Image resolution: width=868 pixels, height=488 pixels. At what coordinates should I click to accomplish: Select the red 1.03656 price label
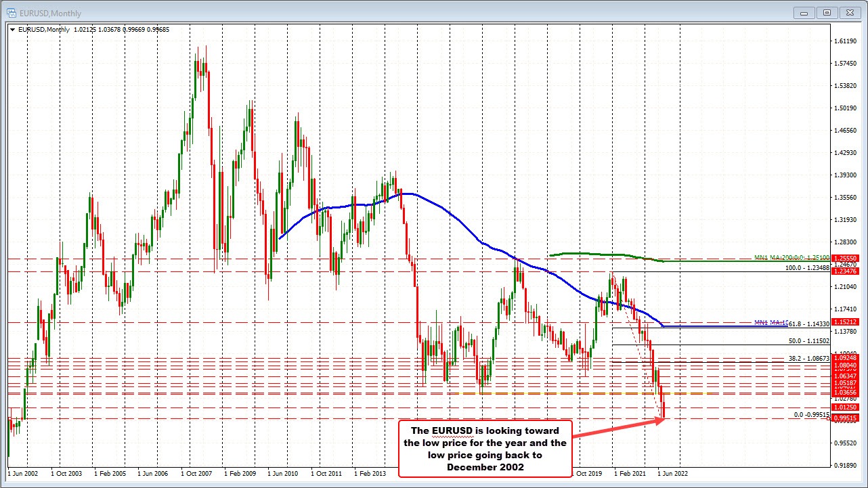pyautogui.click(x=846, y=392)
